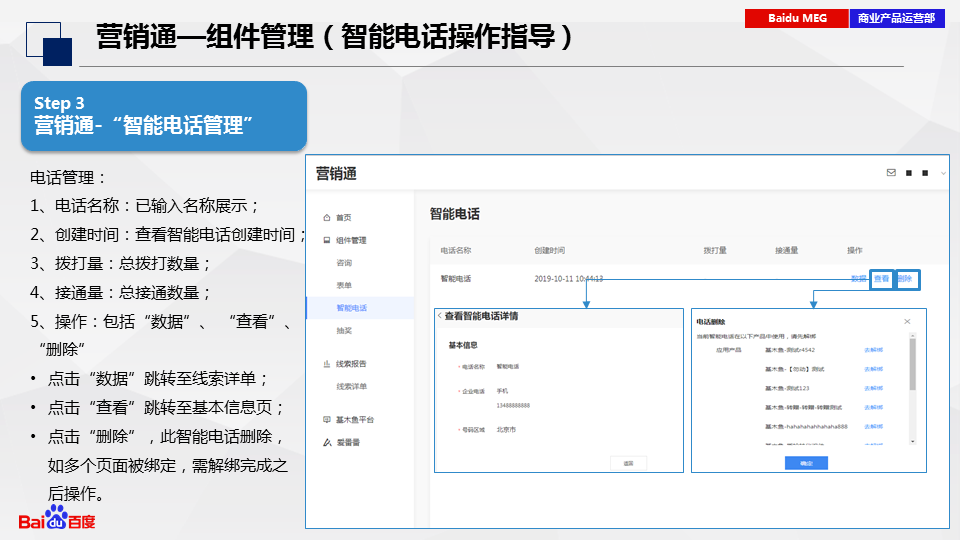This screenshot has width=960, height=540.
Task: Click the delete dialog scrollbar thumb
Action: tap(912, 364)
